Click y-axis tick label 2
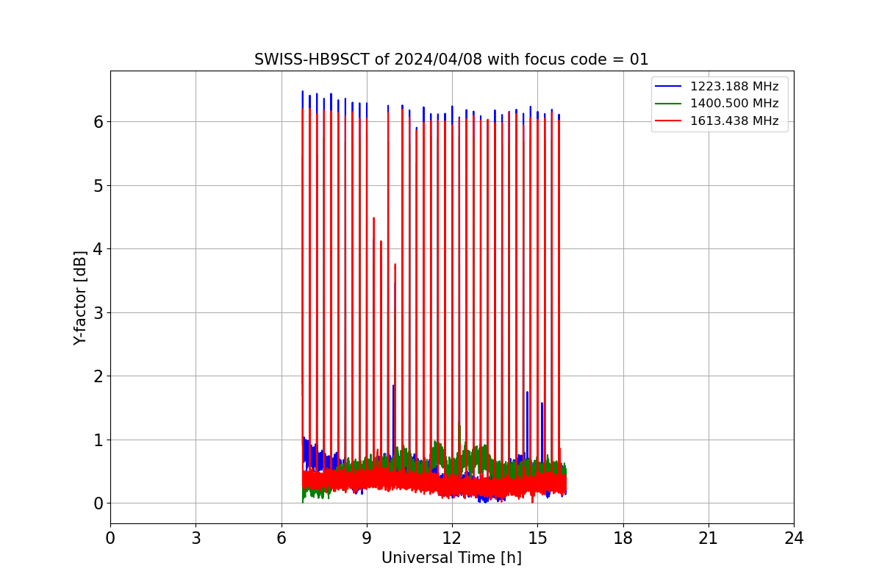Image resolution: width=882 pixels, height=588 pixels. 98,376
